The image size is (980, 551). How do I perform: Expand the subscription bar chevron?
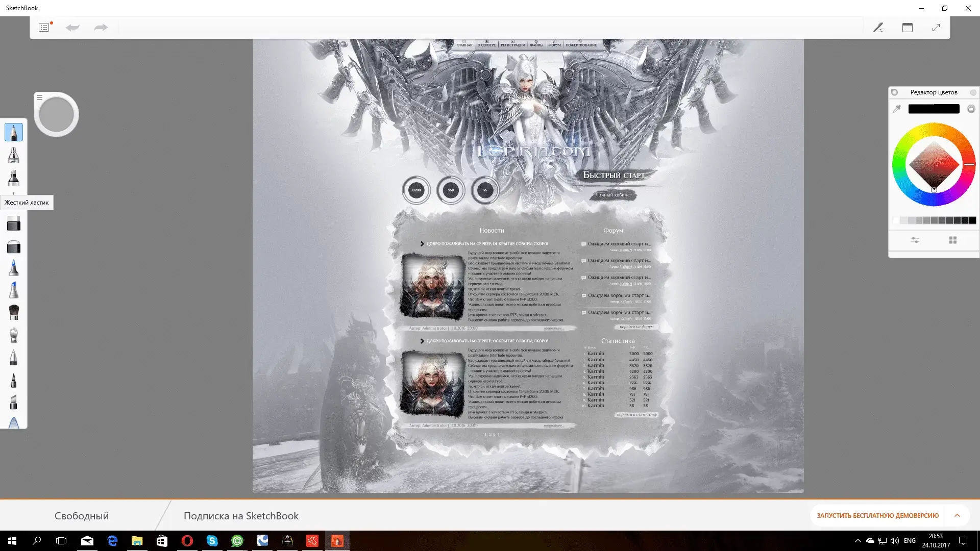[x=957, y=516]
